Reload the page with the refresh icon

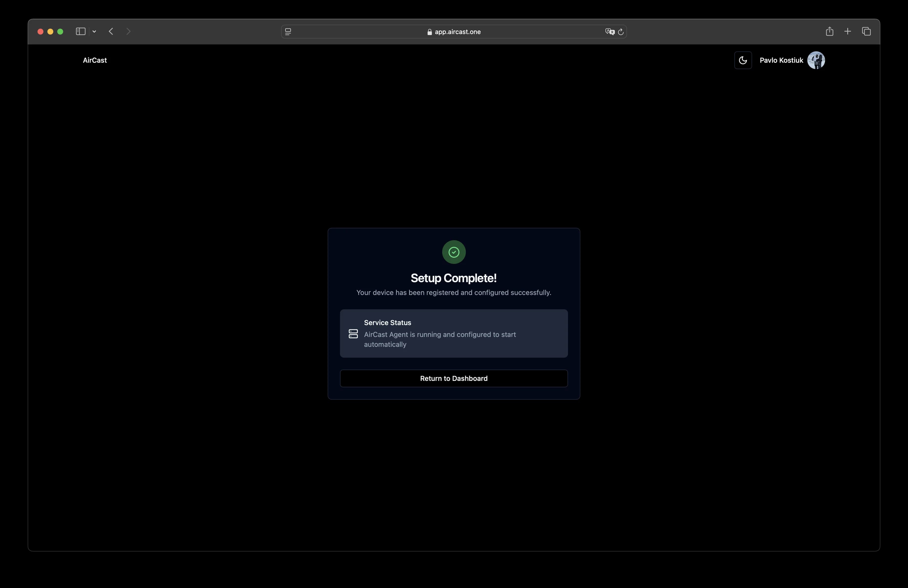(x=621, y=32)
